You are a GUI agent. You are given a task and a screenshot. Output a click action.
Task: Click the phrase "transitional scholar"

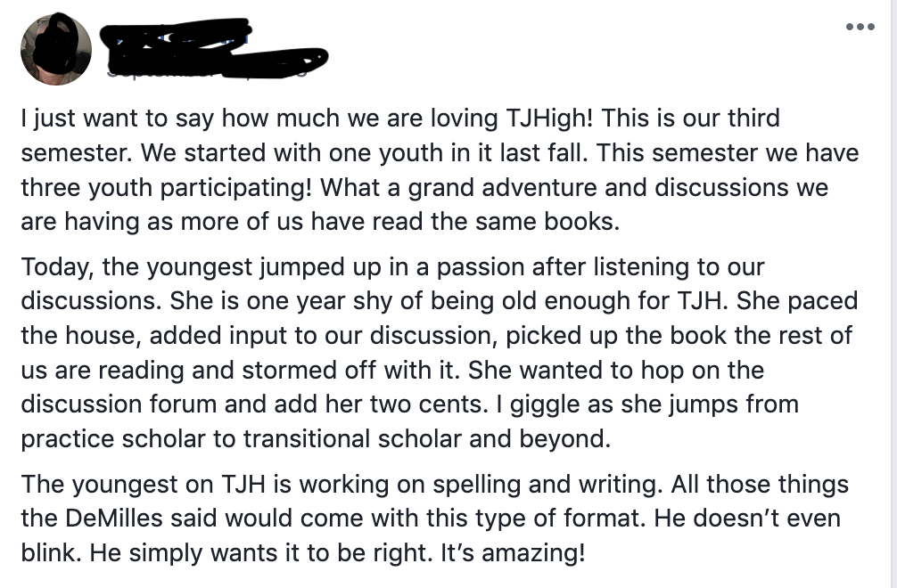click(x=378, y=439)
